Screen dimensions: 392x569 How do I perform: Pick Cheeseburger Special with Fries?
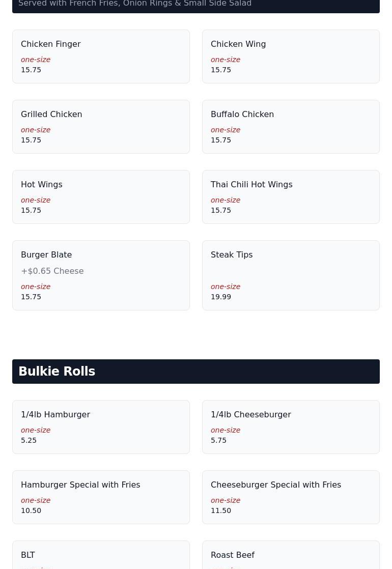point(291,498)
